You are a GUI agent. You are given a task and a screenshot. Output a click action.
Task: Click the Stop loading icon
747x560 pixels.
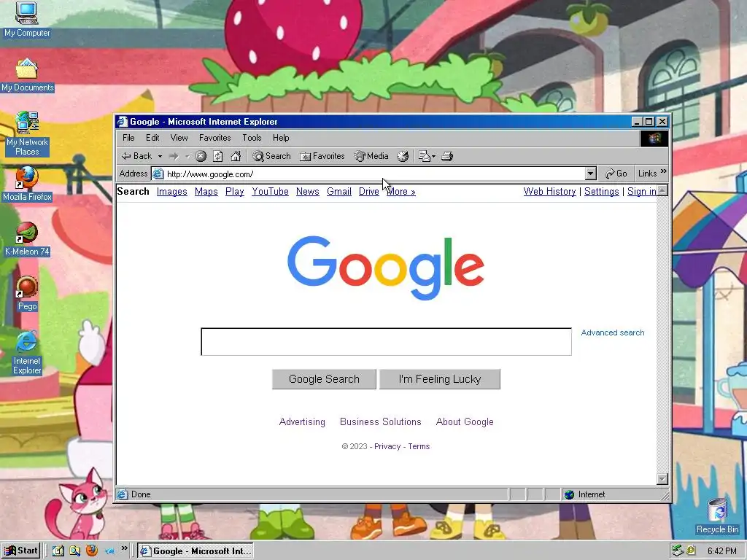pyautogui.click(x=201, y=156)
